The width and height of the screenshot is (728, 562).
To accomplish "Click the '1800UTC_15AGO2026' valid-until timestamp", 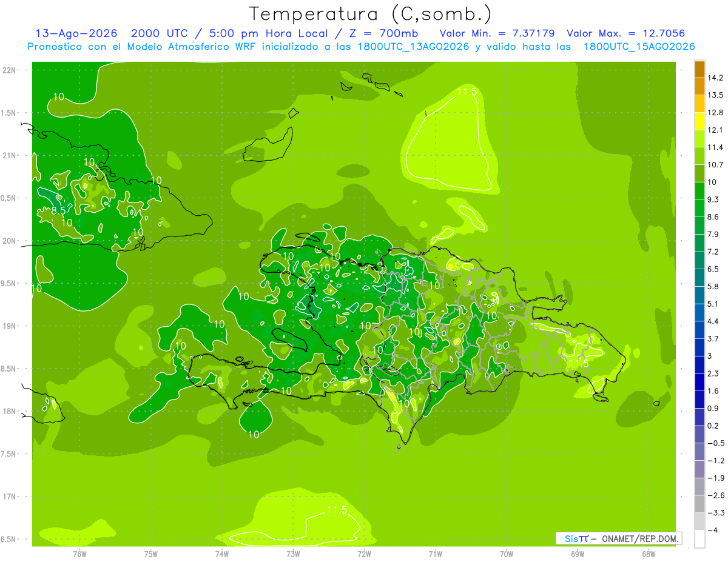I will 639,47.
